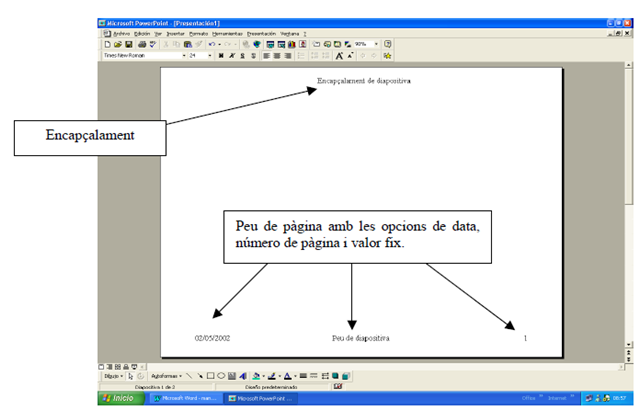This screenshot has height=414, width=642.
Task: Open the Archivo menu
Action: (x=121, y=34)
